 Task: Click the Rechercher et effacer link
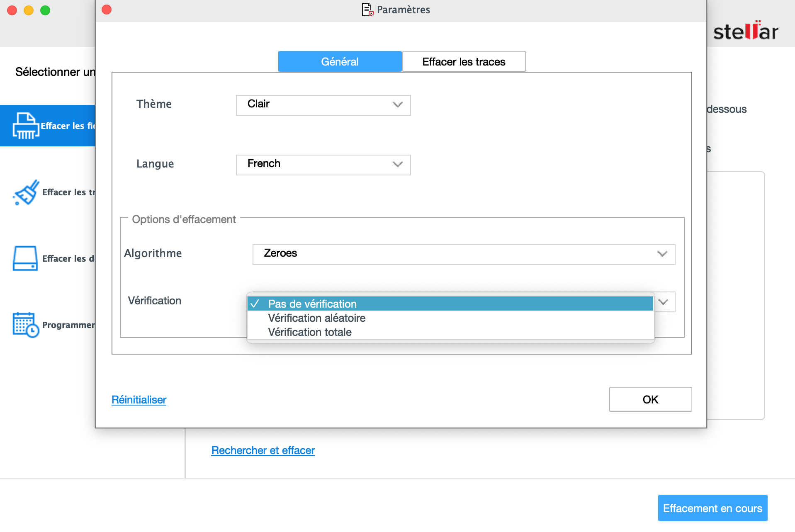click(263, 450)
